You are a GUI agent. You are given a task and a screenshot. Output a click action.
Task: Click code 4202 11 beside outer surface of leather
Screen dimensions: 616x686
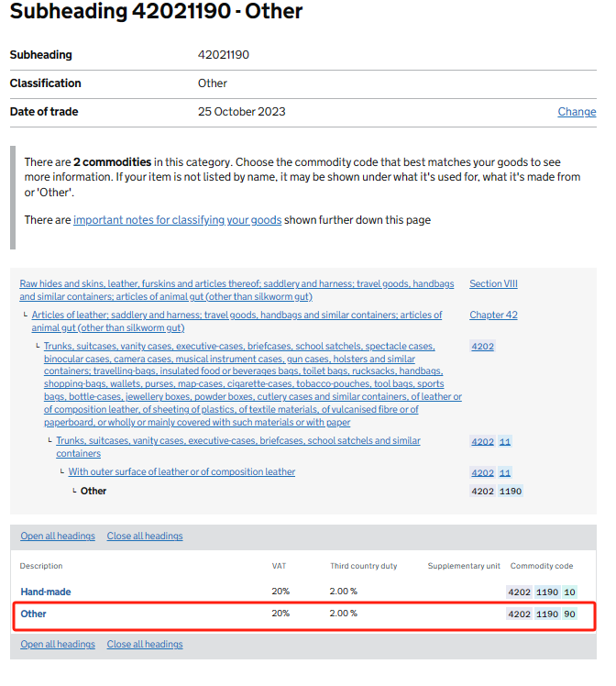[490, 473]
